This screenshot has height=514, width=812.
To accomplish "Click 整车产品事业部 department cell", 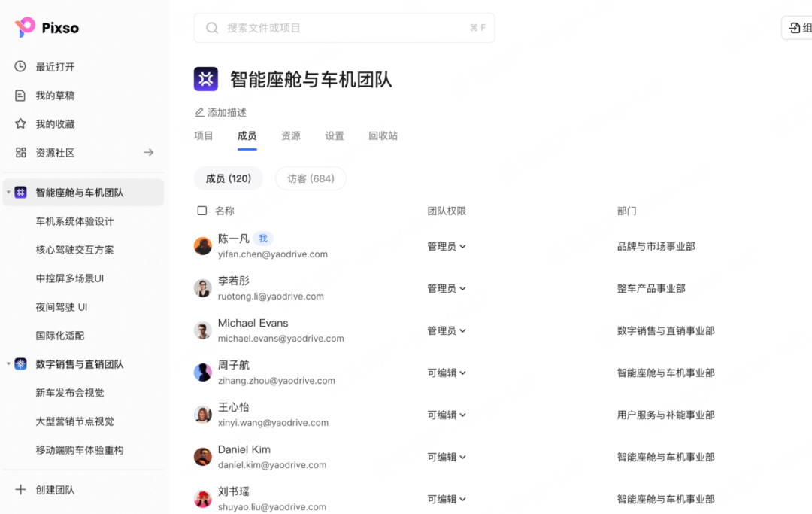I will click(651, 288).
